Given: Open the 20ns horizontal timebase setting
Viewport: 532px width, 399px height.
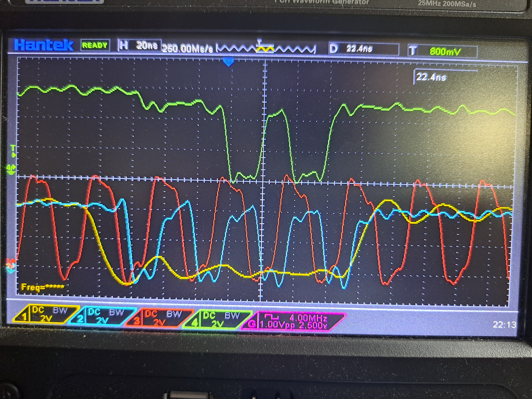Looking at the screenshot, I should click(x=147, y=45).
